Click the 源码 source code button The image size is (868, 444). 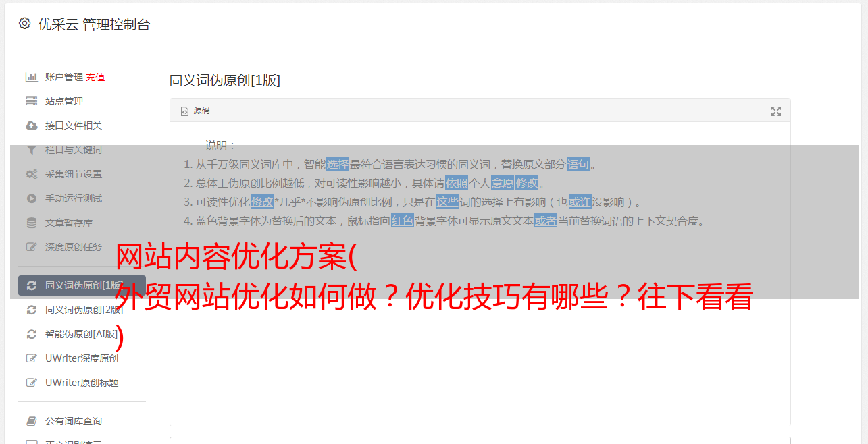195,111
